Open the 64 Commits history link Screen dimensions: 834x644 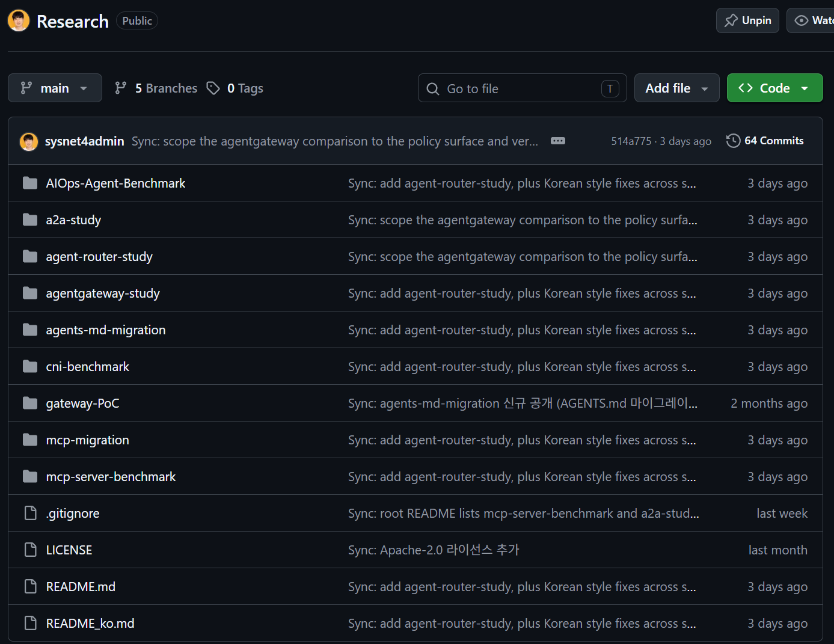765,141
